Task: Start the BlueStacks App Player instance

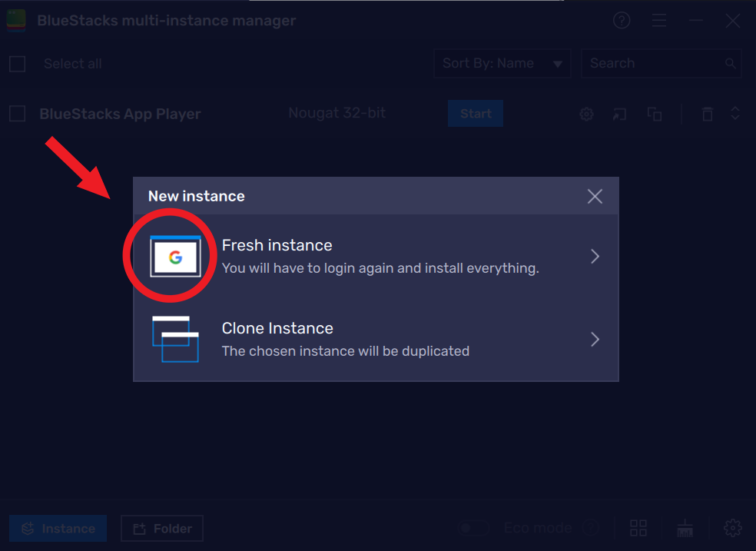Action: click(x=476, y=113)
